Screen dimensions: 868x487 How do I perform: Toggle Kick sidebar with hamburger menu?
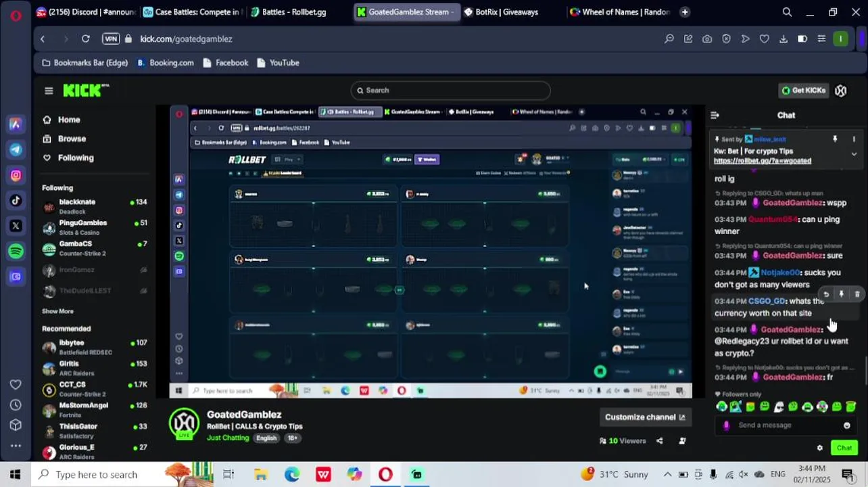click(x=49, y=91)
